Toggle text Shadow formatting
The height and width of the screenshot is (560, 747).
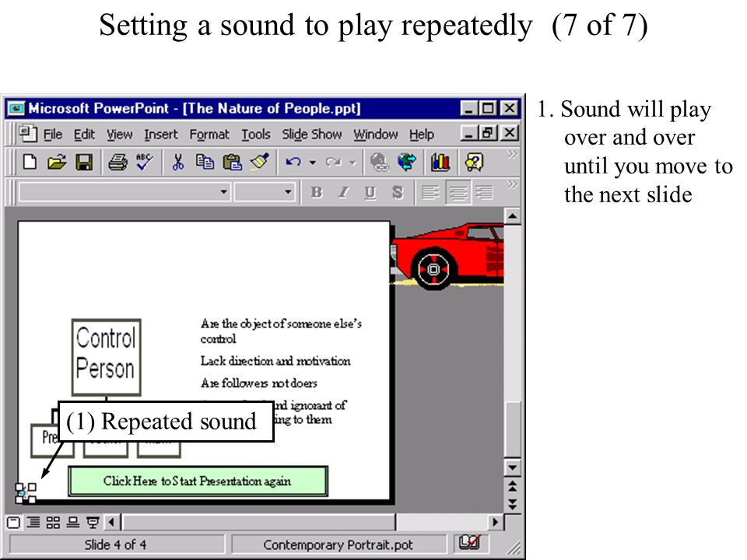pyautogui.click(x=398, y=192)
